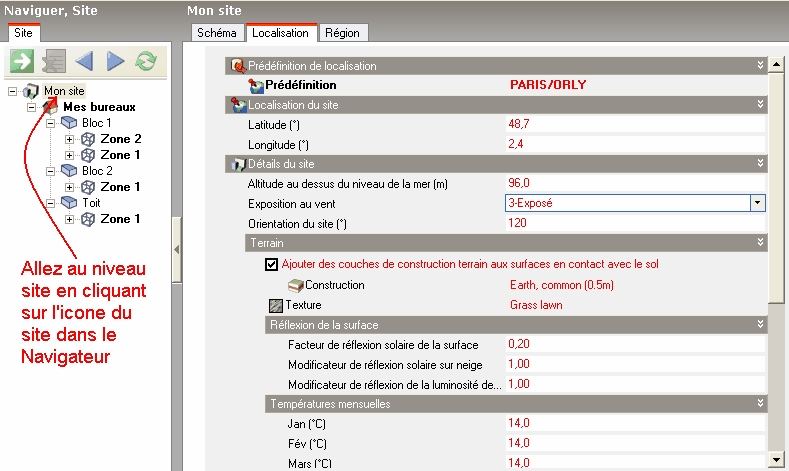Screen dimensions: 789x471
Task: Click the Texture pattern icon
Action: tap(276, 305)
